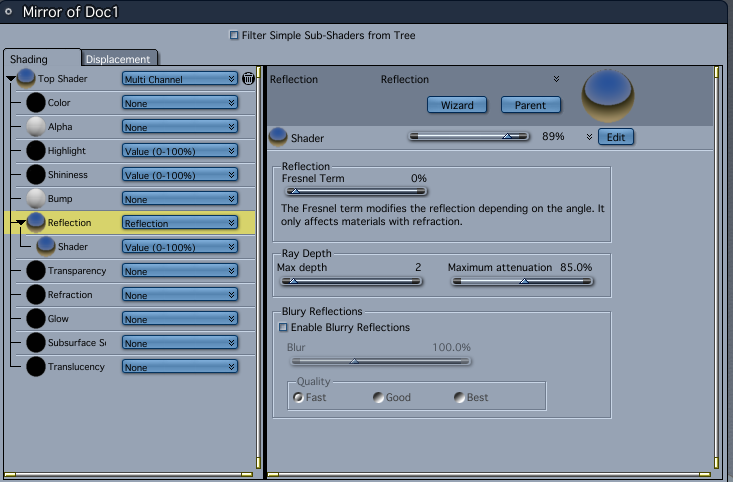Select the Fast quality radio button

(x=298, y=397)
